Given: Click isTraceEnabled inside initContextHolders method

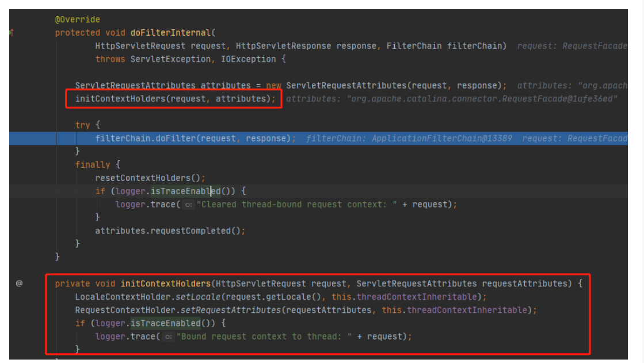Looking at the screenshot, I should coord(166,323).
